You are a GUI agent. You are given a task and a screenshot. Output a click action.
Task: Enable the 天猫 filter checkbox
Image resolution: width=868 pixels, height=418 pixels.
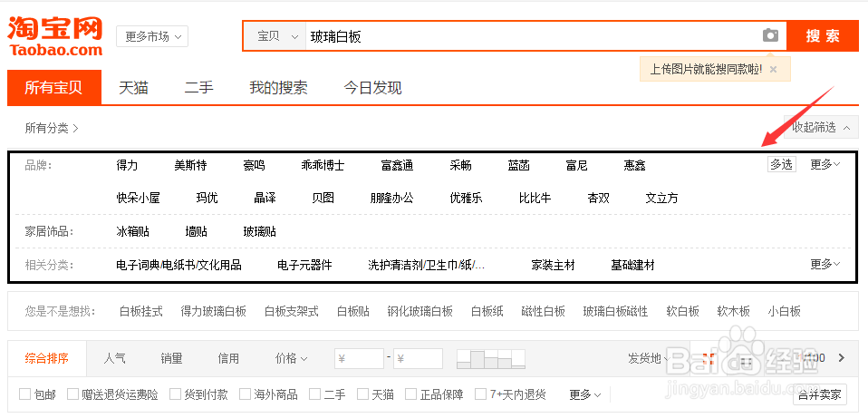(362, 394)
